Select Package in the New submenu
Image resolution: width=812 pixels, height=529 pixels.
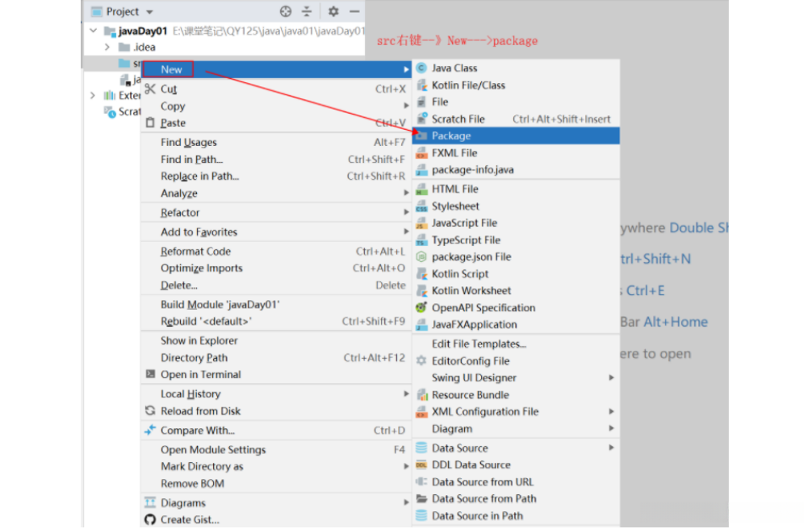pyautogui.click(x=516, y=135)
